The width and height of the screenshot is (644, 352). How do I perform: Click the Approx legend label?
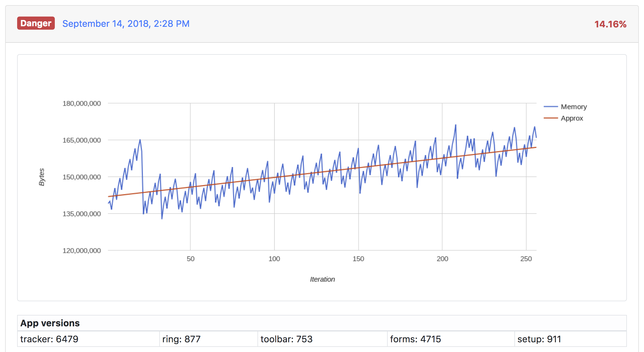(571, 118)
